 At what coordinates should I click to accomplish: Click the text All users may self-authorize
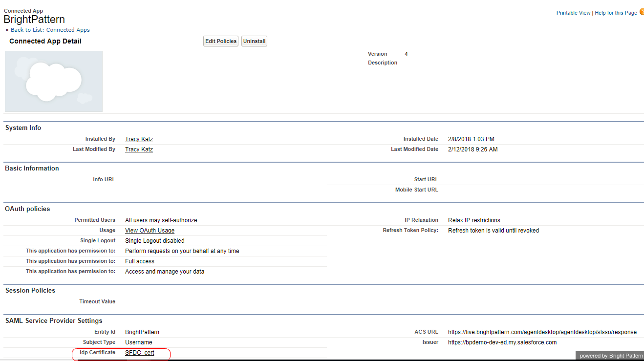point(161,220)
